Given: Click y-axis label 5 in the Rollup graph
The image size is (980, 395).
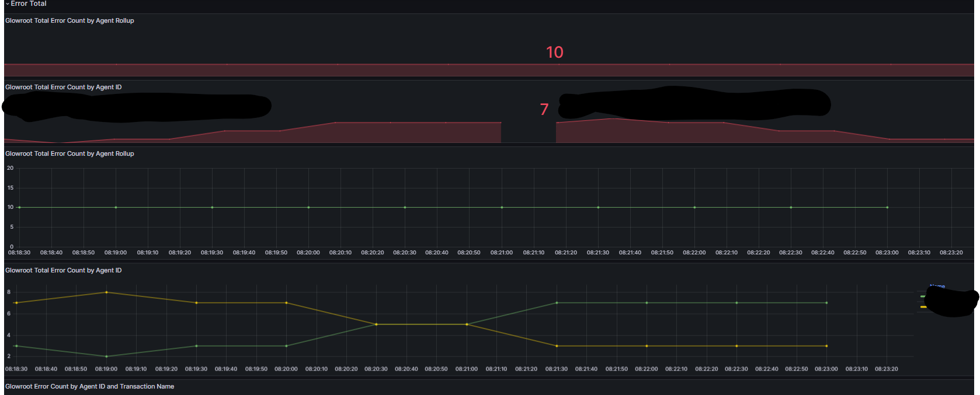Looking at the screenshot, I should pyautogui.click(x=12, y=227).
